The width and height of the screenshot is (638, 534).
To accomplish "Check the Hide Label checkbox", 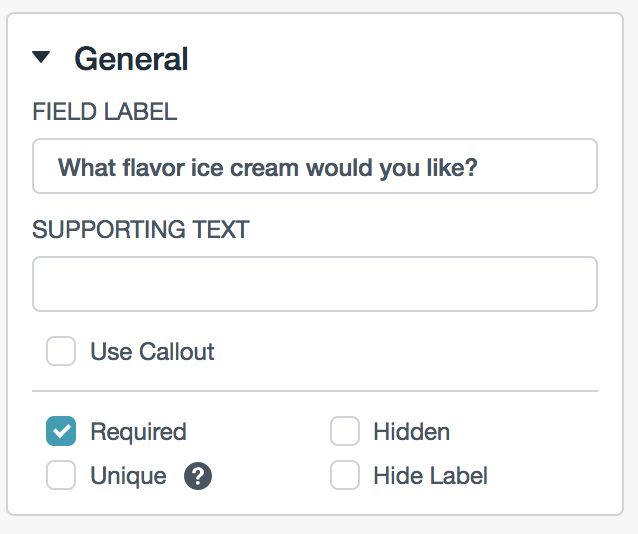I will (345, 476).
